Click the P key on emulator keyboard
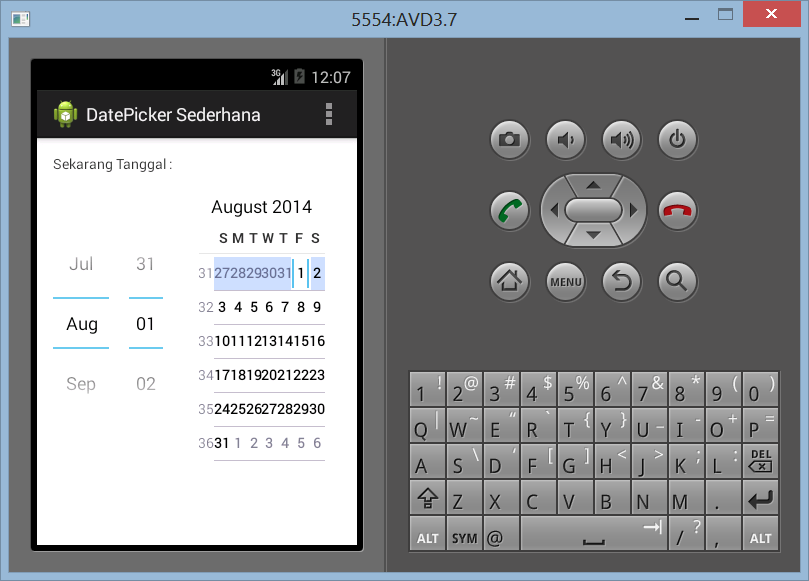The height and width of the screenshot is (581, 809). point(761,425)
